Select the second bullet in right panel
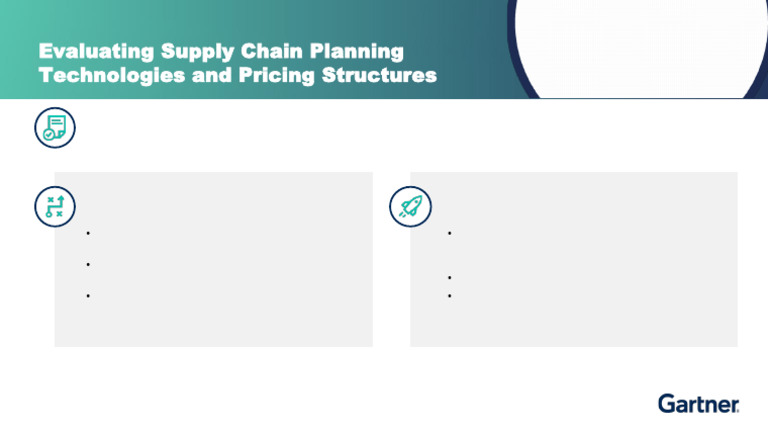The width and height of the screenshot is (768, 433). click(x=450, y=278)
